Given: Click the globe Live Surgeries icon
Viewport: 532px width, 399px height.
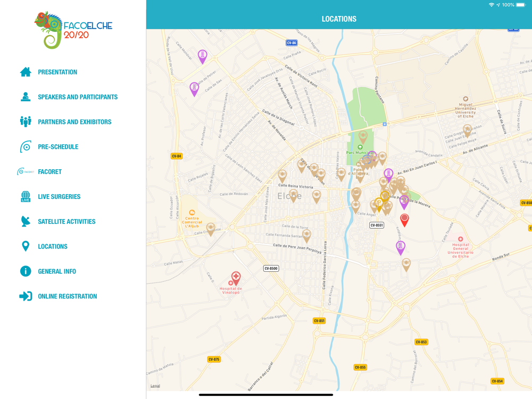Looking at the screenshot, I should click(x=26, y=197).
